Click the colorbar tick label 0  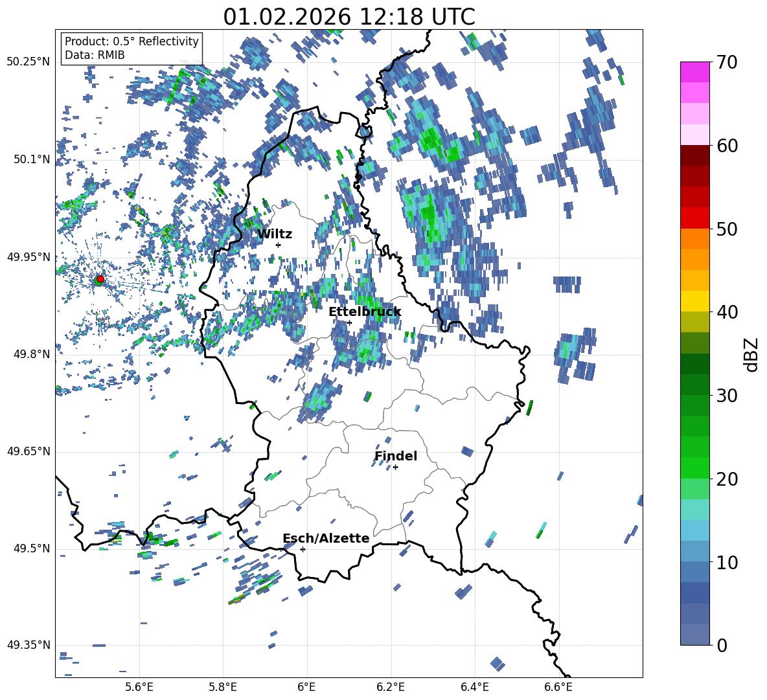721,645
